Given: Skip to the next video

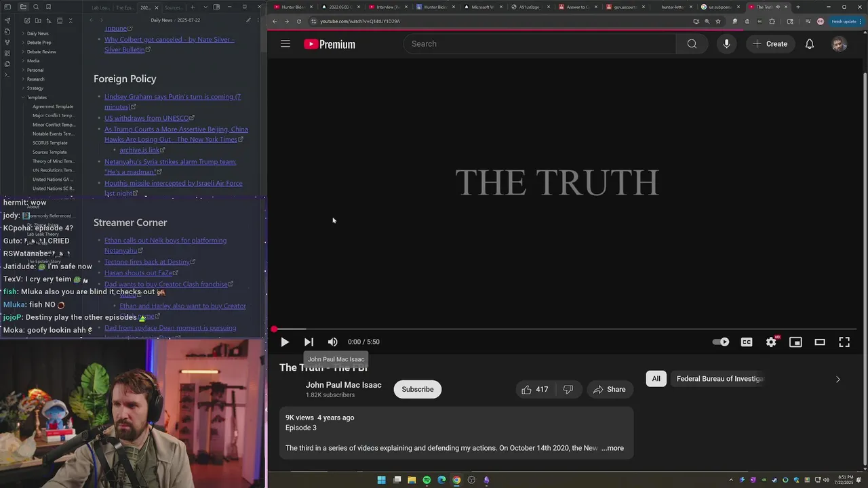Looking at the screenshot, I should tap(309, 342).
